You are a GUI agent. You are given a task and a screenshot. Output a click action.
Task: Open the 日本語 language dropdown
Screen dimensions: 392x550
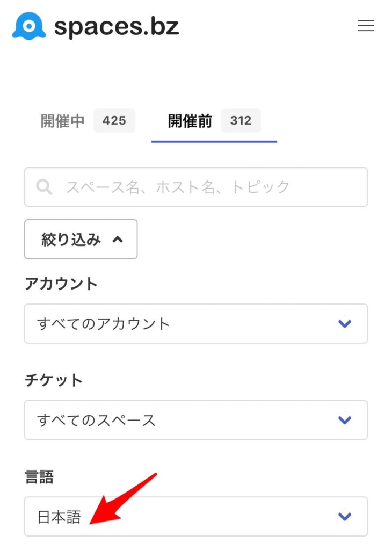pos(196,516)
